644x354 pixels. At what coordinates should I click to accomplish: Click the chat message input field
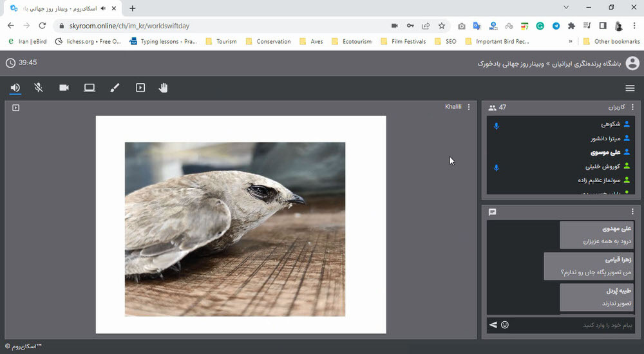pyautogui.click(x=572, y=325)
